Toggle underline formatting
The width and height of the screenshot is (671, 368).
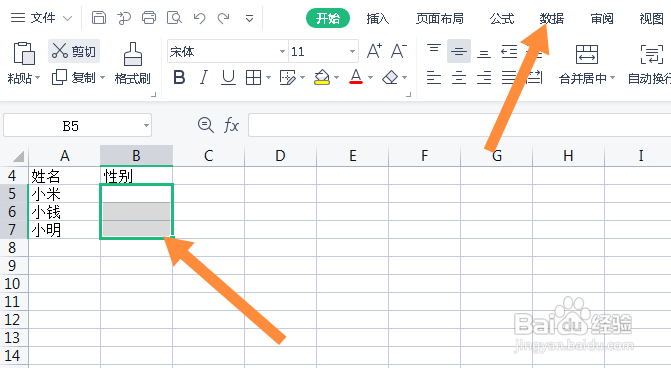click(229, 77)
